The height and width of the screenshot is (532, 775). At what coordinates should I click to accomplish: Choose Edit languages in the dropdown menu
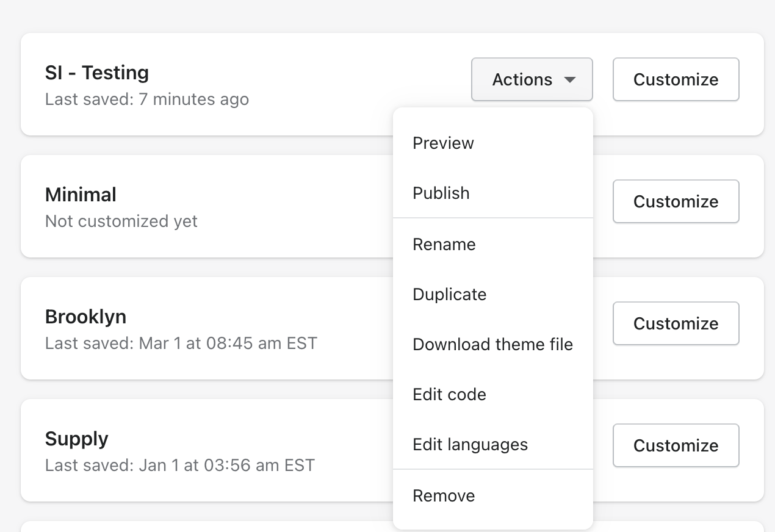tap(470, 445)
